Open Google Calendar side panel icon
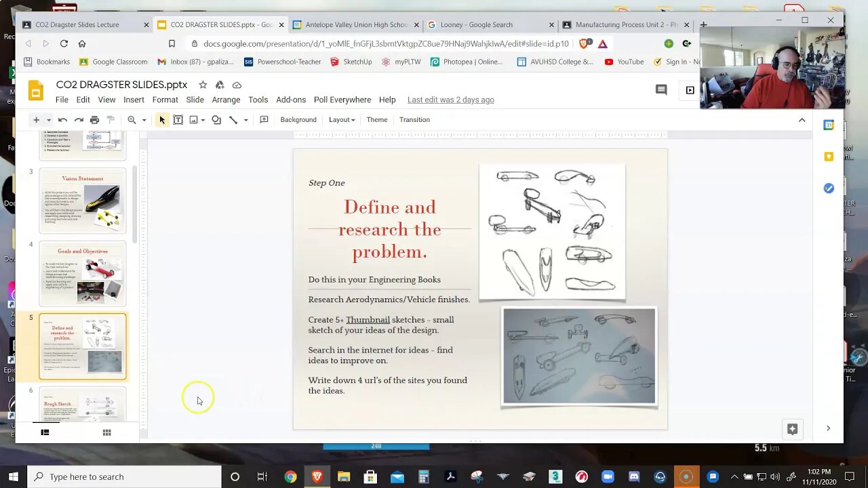 (x=829, y=125)
